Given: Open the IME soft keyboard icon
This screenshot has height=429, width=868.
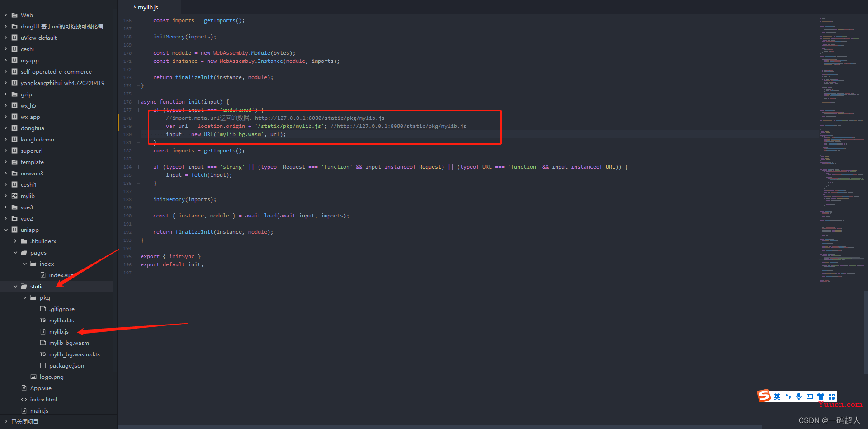Looking at the screenshot, I should 810,396.
